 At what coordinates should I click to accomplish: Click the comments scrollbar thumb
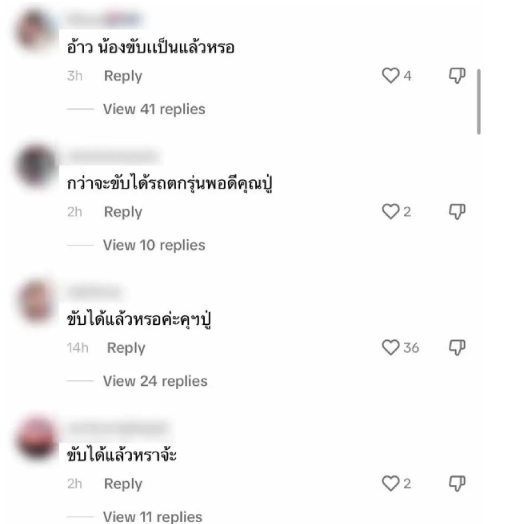point(479,102)
